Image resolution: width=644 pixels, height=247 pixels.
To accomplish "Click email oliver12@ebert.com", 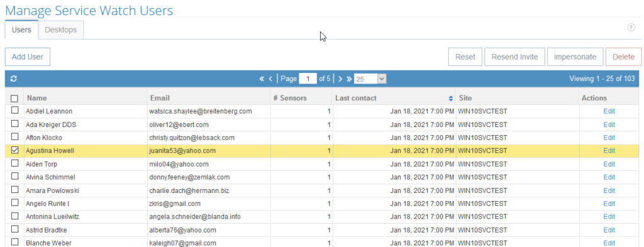I will (179, 124).
